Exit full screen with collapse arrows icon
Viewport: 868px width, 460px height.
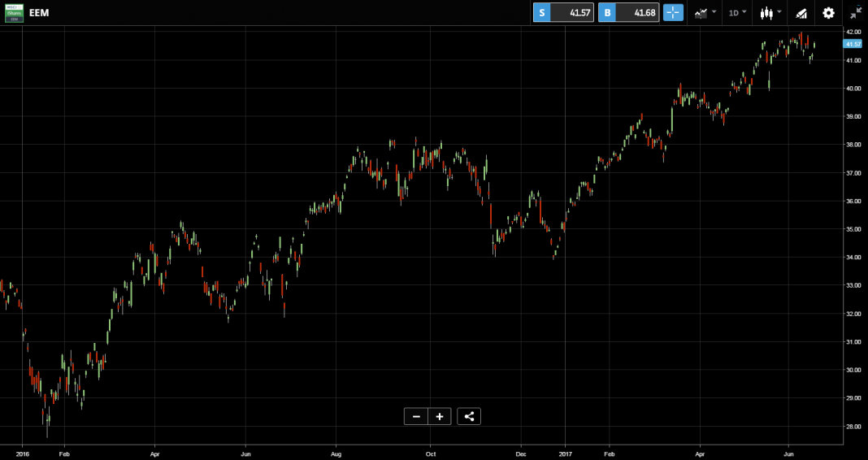856,13
